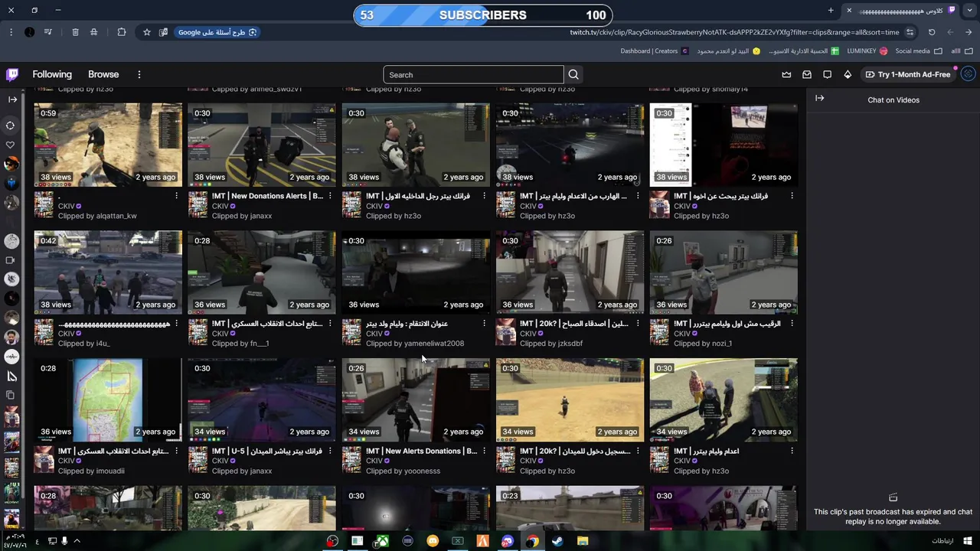Image resolution: width=980 pixels, height=551 pixels.
Task: Open options for clip by imouadii
Action: pos(176,452)
